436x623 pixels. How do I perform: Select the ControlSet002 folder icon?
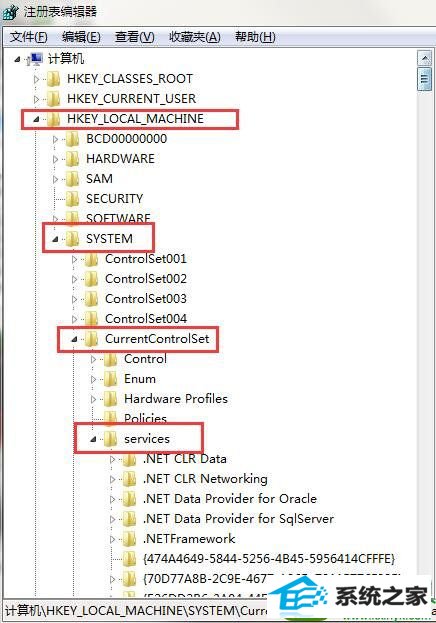pos(91,279)
